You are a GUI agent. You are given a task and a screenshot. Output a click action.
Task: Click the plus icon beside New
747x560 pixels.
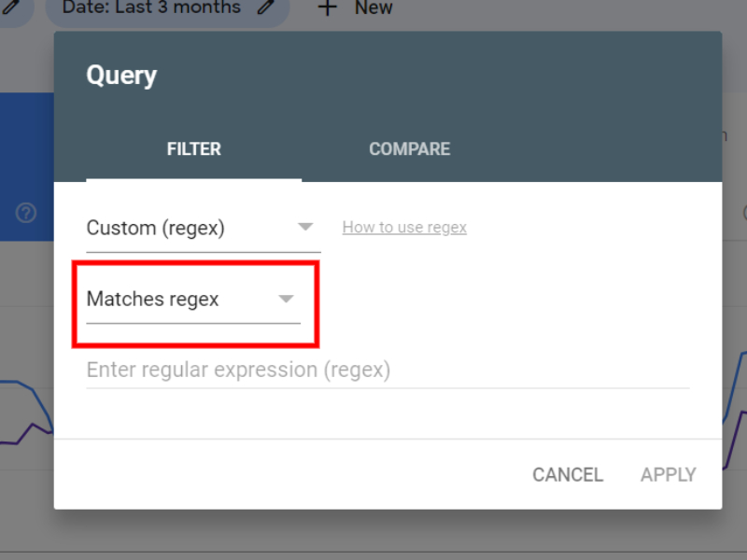(x=327, y=7)
